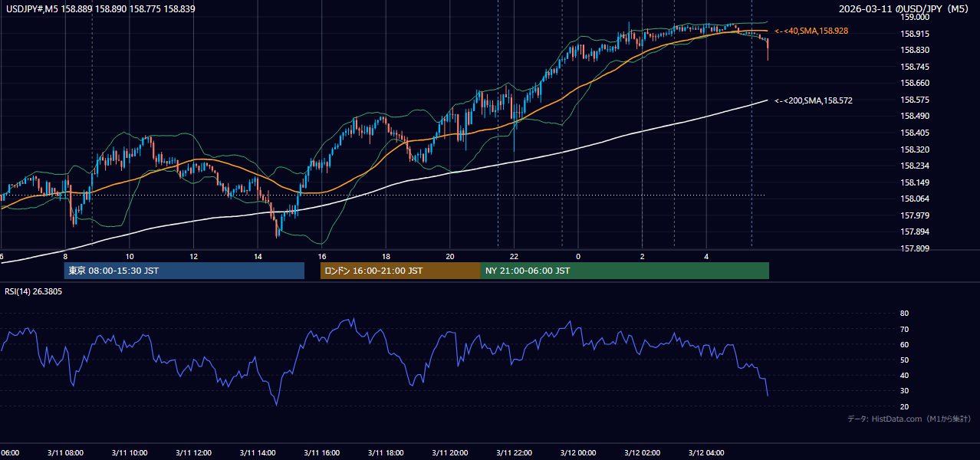Click the bottom time label 3/11 16:00
This screenshot has height=460, width=980.
pos(321,453)
